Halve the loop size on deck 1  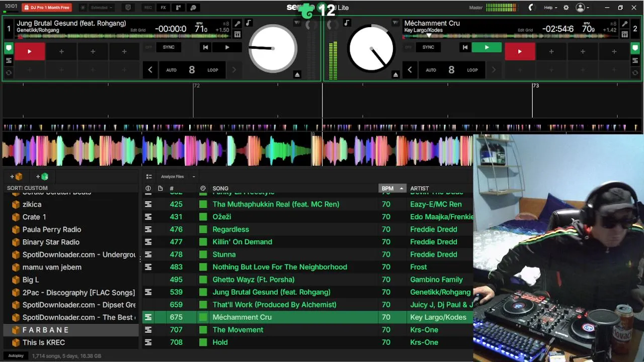click(x=150, y=70)
